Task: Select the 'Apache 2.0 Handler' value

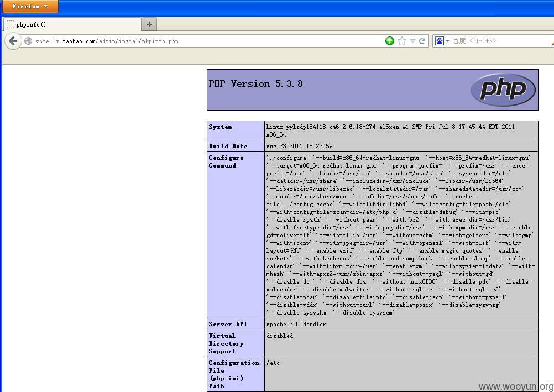Action: (296, 324)
